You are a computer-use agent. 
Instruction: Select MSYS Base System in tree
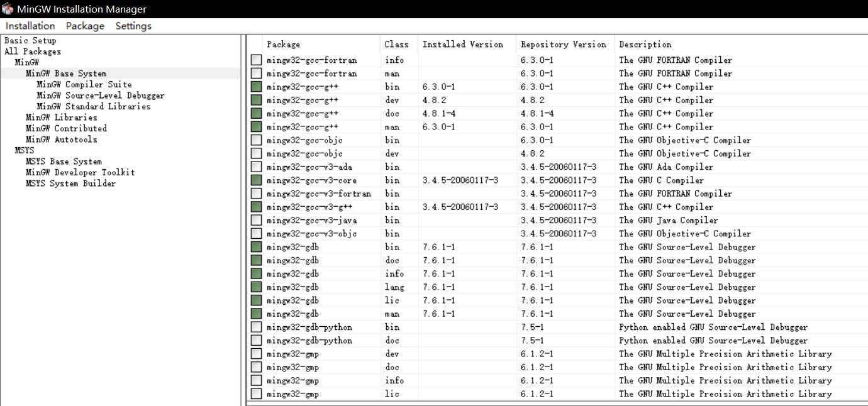tap(64, 162)
